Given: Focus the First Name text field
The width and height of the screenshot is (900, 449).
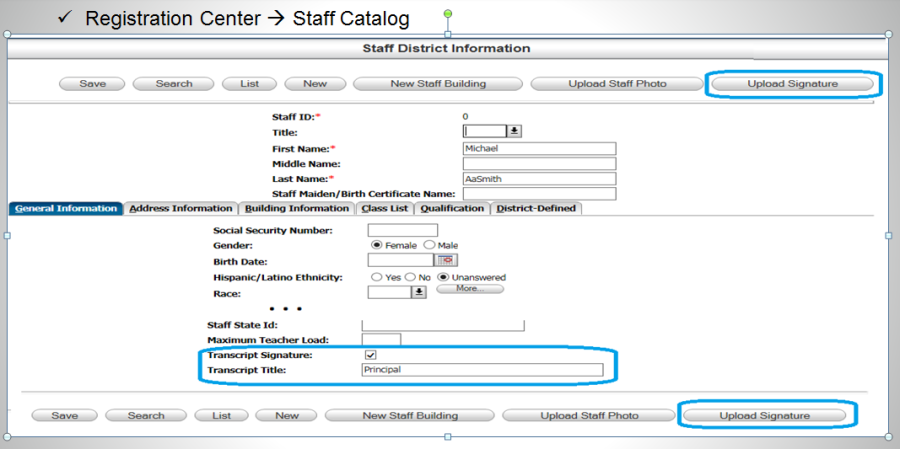Looking at the screenshot, I should coord(539,148).
